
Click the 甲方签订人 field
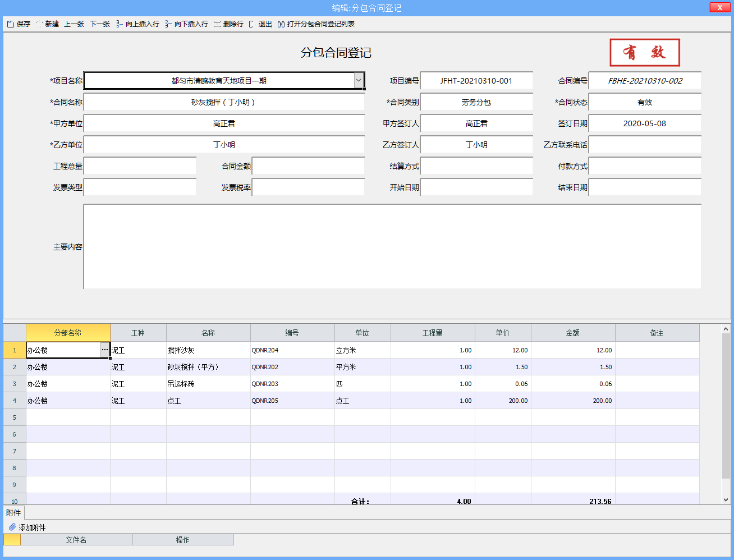[476, 123]
